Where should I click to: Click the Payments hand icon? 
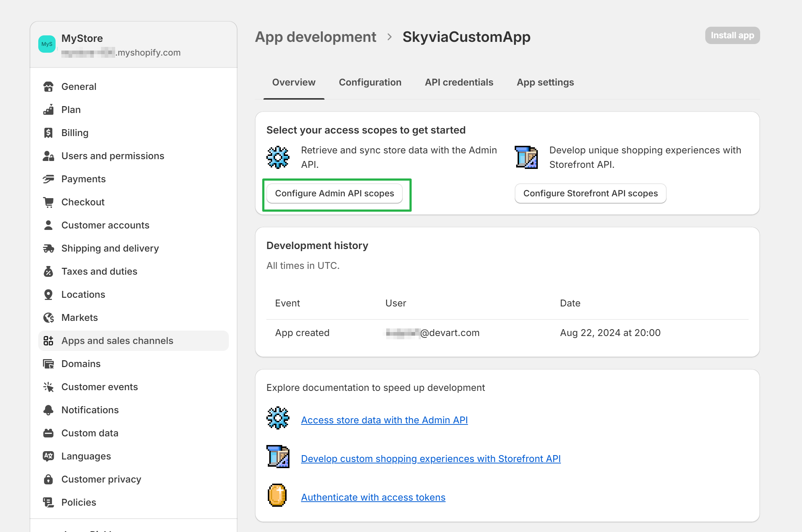(48, 179)
